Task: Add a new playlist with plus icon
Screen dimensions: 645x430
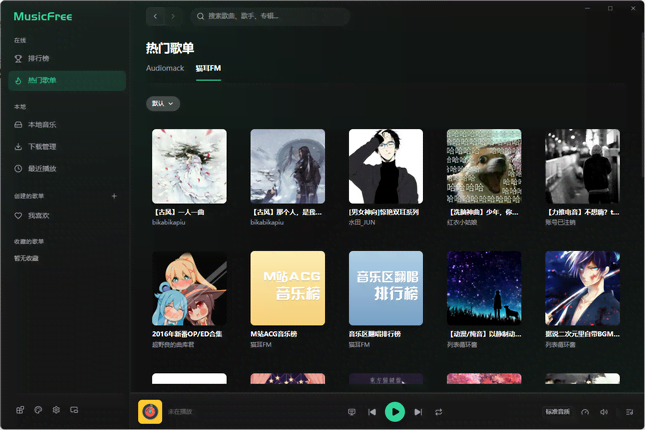Action: click(114, 196)
